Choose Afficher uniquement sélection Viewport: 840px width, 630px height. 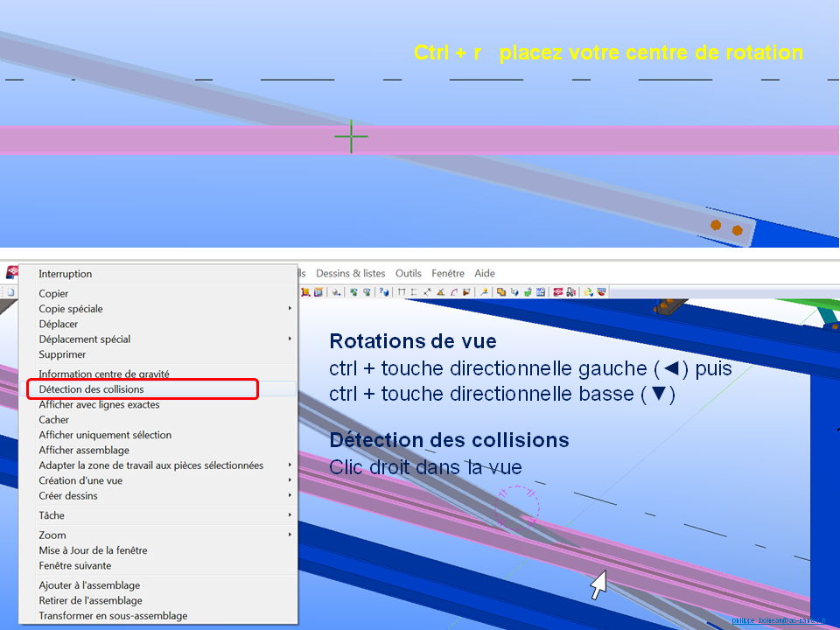158,435
